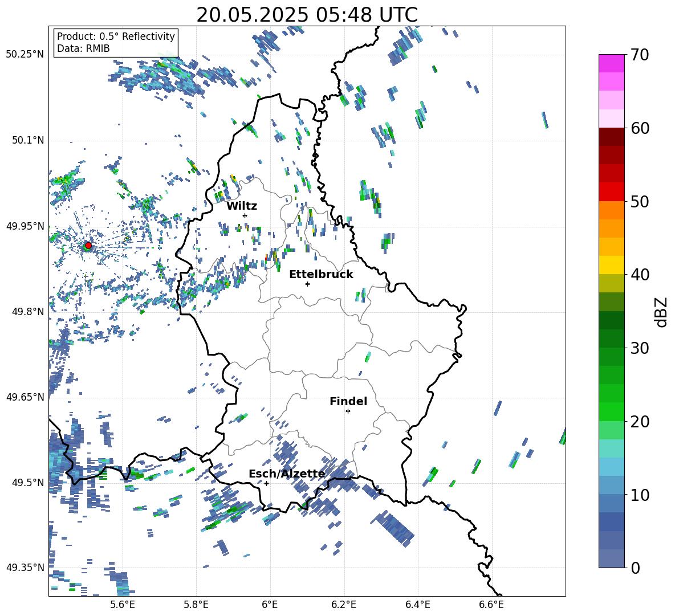
Task: Click the 49.5°N latitude label
Action: [x=27, y=482]
